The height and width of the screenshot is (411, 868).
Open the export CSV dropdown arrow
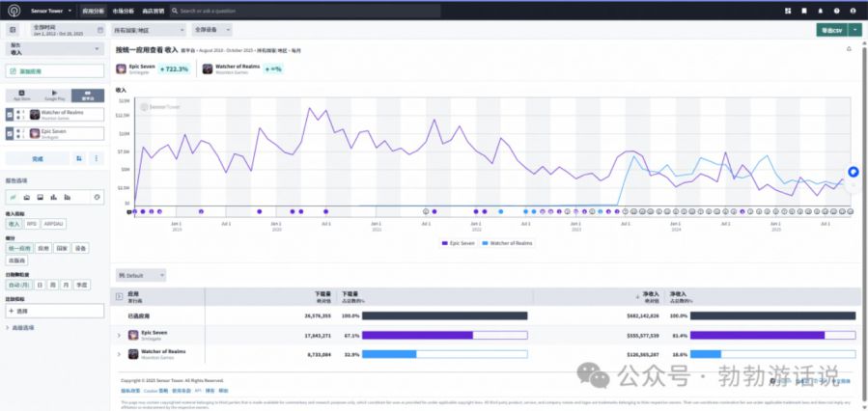[x=855, y=31]
